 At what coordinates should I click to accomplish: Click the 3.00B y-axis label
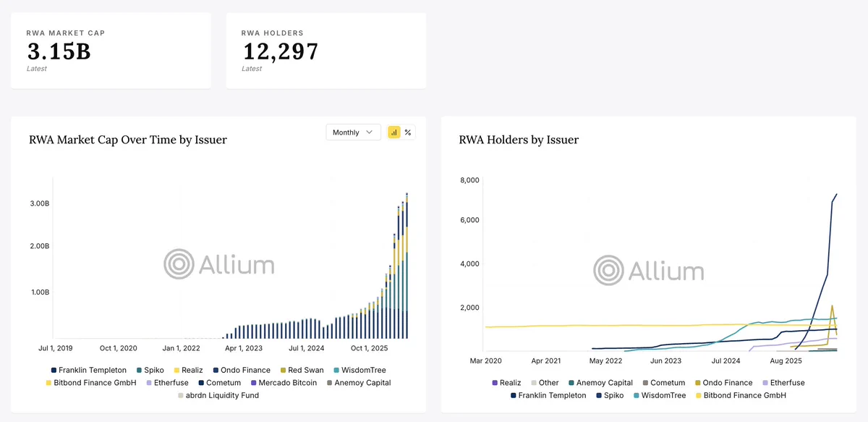[x=39, y=203]
